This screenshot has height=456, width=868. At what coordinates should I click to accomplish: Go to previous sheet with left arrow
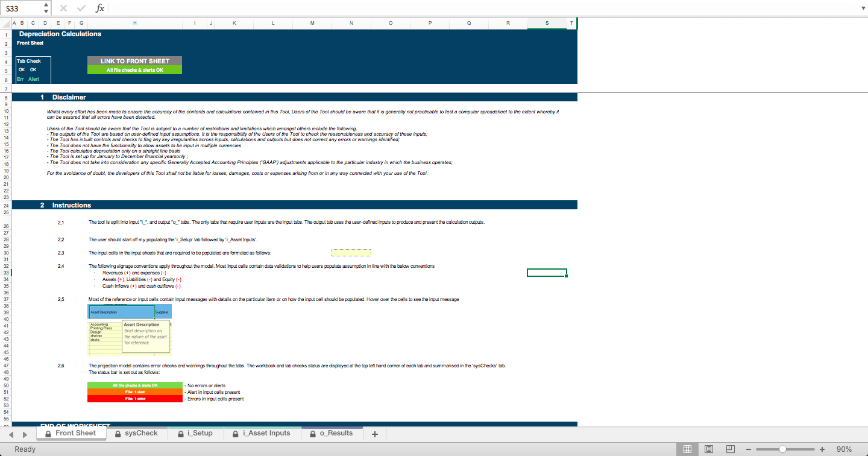[x=10, y=434]
